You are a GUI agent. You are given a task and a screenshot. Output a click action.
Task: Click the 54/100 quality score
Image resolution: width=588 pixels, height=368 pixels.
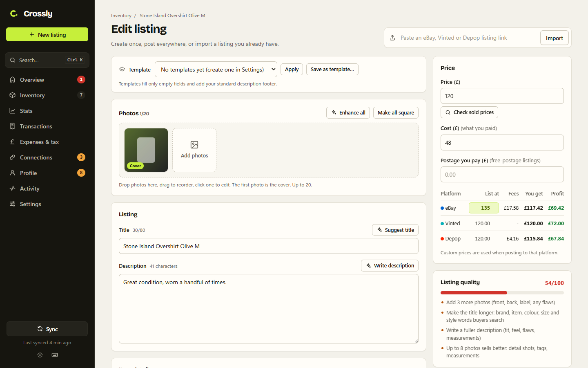554,283
